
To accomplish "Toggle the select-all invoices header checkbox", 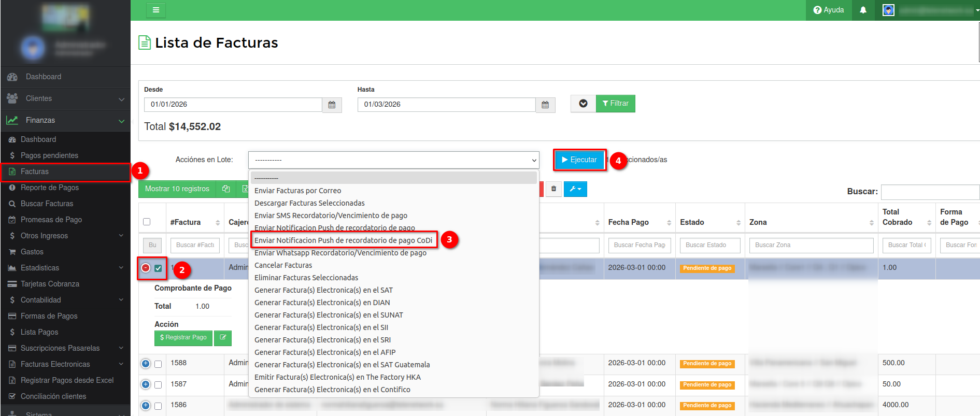I will [147, 222].
